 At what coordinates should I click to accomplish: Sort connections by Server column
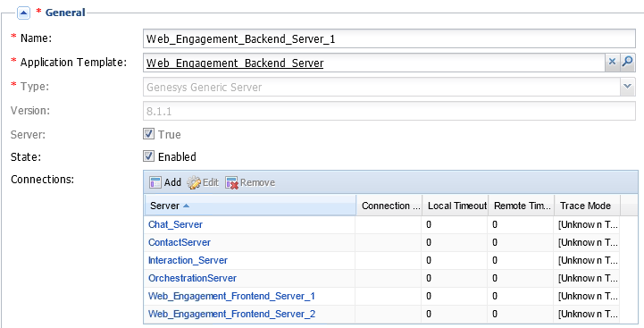pyautogui.click(x=250, y=206)
